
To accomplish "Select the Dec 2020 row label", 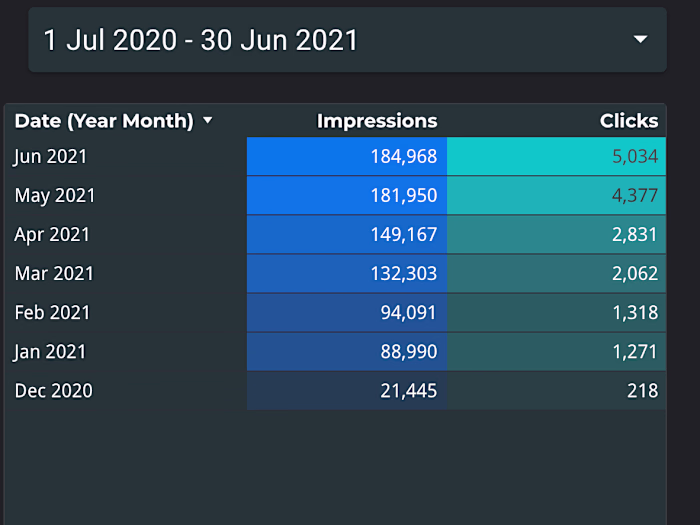I will tap(53, 390).
